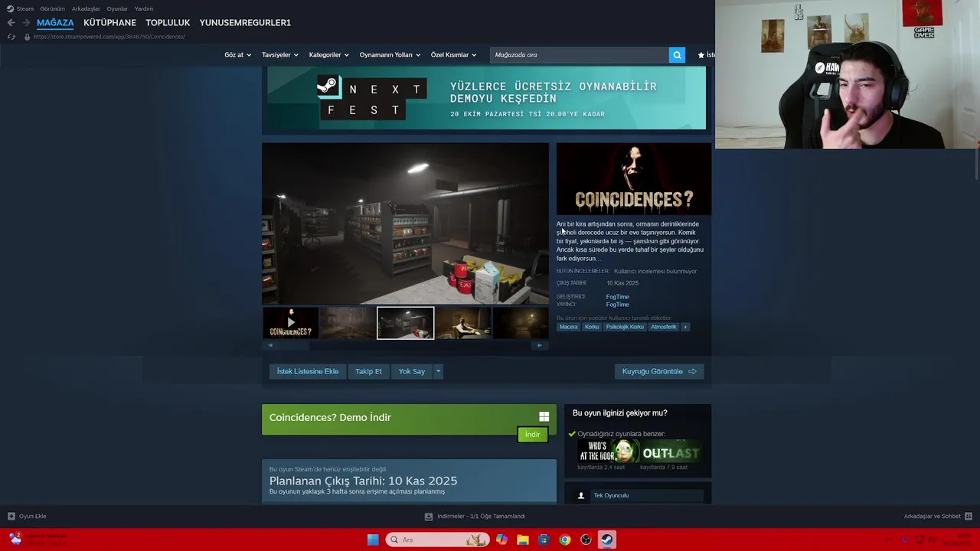Click the wishlist star icon
This screenshot has height=551, width=980.
(701, 55)
